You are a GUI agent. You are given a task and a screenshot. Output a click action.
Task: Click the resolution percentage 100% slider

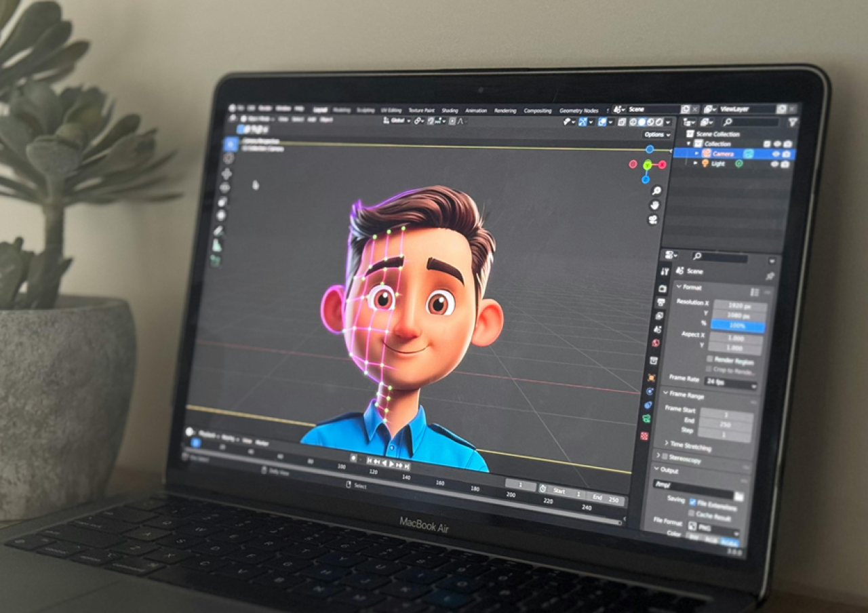pyautogui.click(x=738, y=326)
